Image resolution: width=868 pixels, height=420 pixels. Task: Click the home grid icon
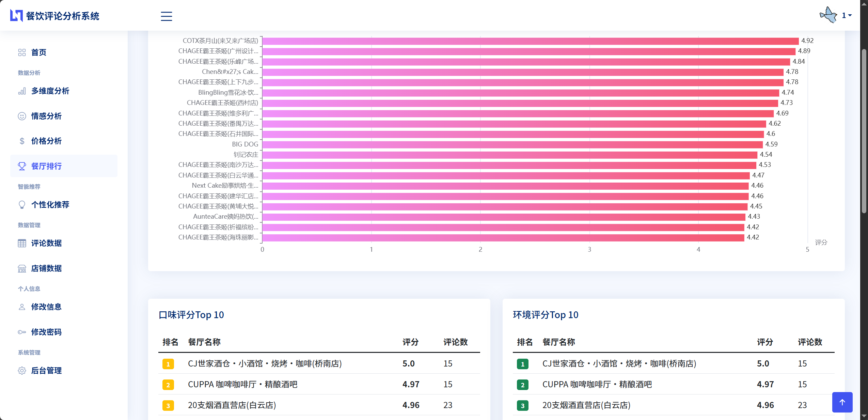(22, 52)
